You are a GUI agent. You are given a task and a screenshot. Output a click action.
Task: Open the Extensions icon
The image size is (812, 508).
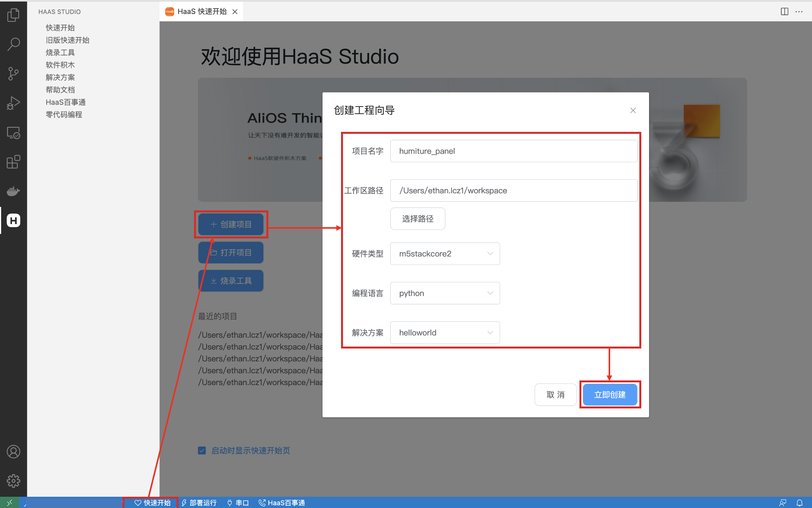click(x=13, y=162)
